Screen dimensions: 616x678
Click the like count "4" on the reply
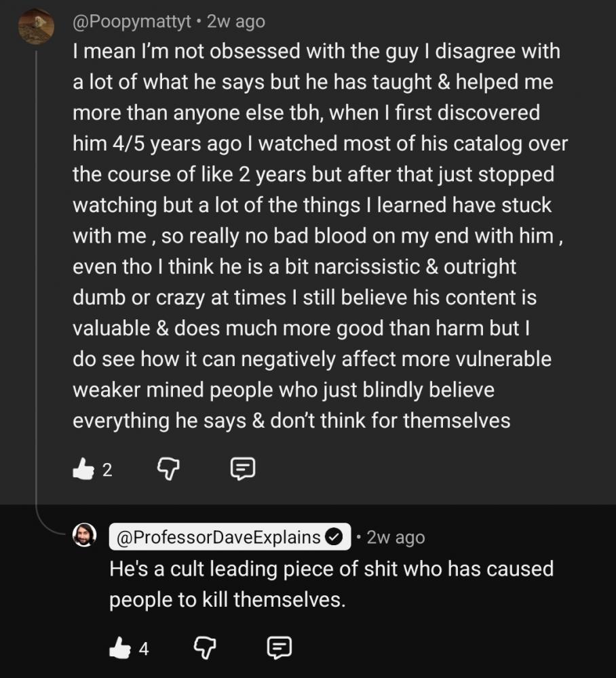click(x=144, y=649)
